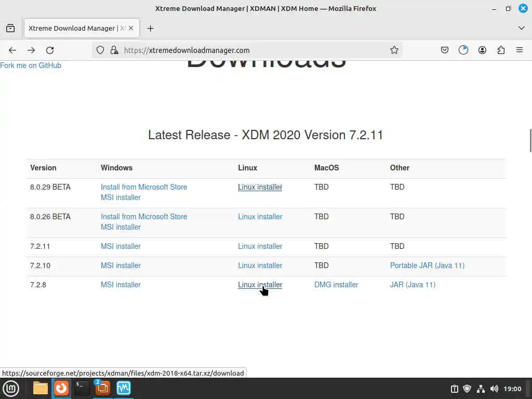This screenshot has width=532, height=399.
Task: Open a new tab with the plus button
Action: click(150, 29)
